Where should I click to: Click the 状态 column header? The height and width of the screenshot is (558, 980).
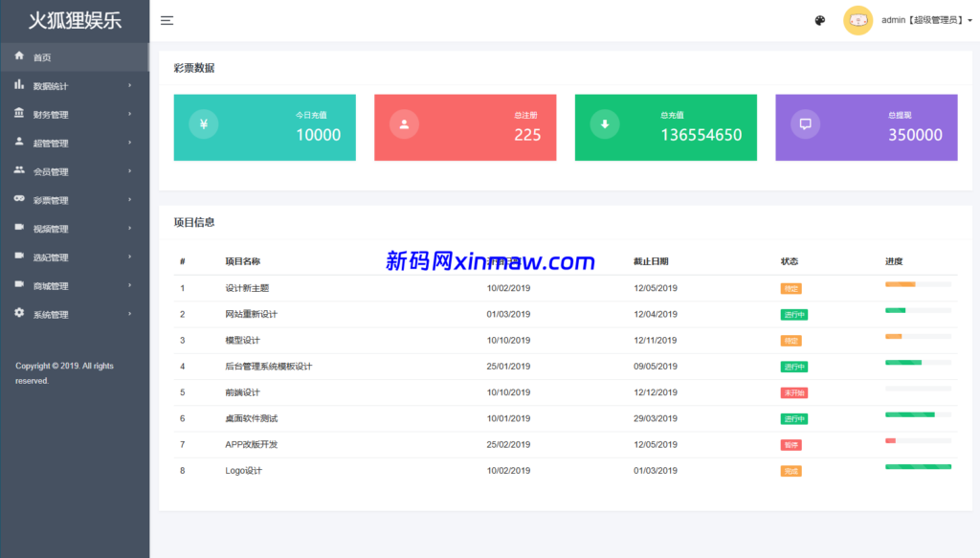coord(790,261)
